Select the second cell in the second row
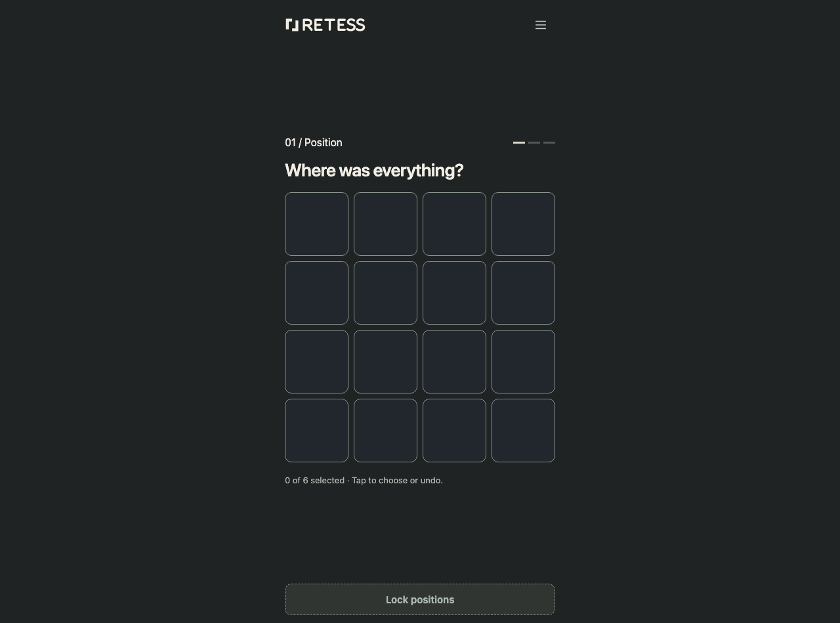The height and width of the screenshot is (623, 840). [385, 292]
